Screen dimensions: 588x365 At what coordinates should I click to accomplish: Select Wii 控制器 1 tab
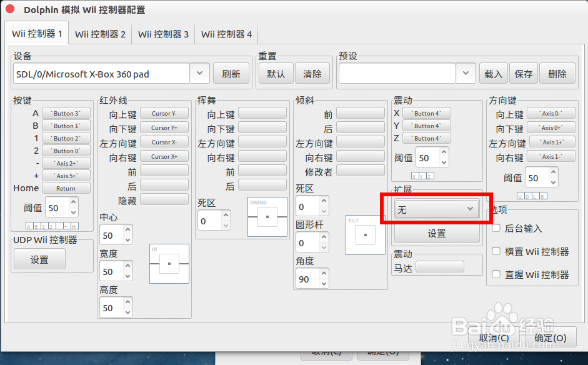(x=37, y=33)
